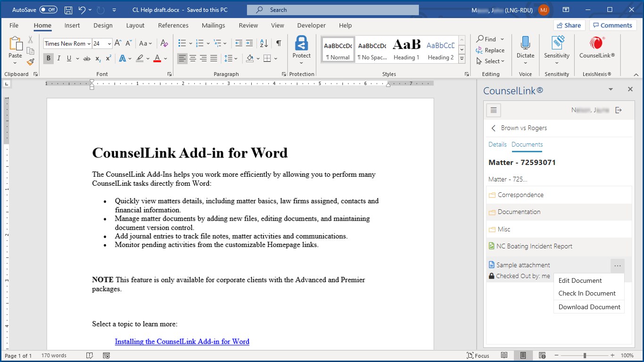
Task: Toggle Underline formatting button
Action: tap(69, 58)
